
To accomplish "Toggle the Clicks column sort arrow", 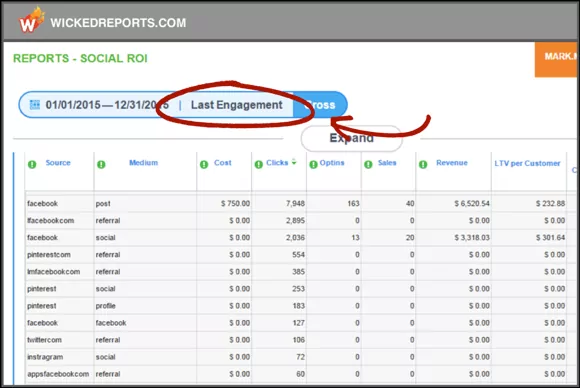I will tap(294, 162).
